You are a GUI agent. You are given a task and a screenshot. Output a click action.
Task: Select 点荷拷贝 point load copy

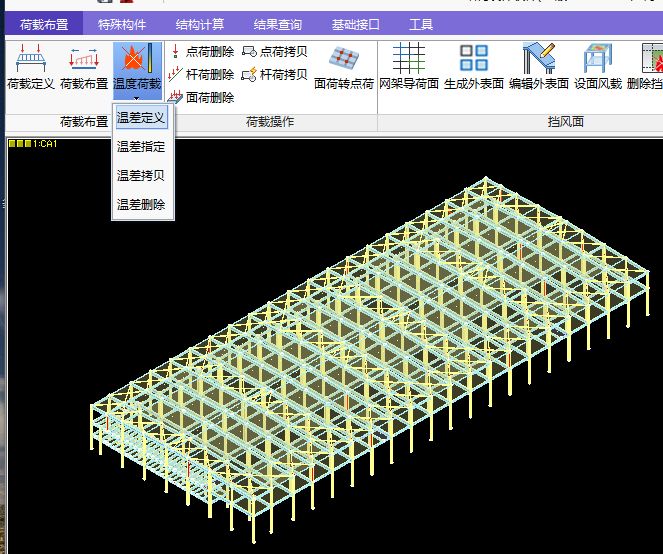coord(274,52)
